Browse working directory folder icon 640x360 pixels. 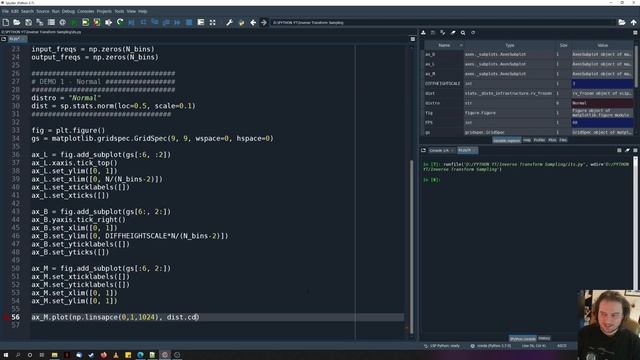point(622,22)
